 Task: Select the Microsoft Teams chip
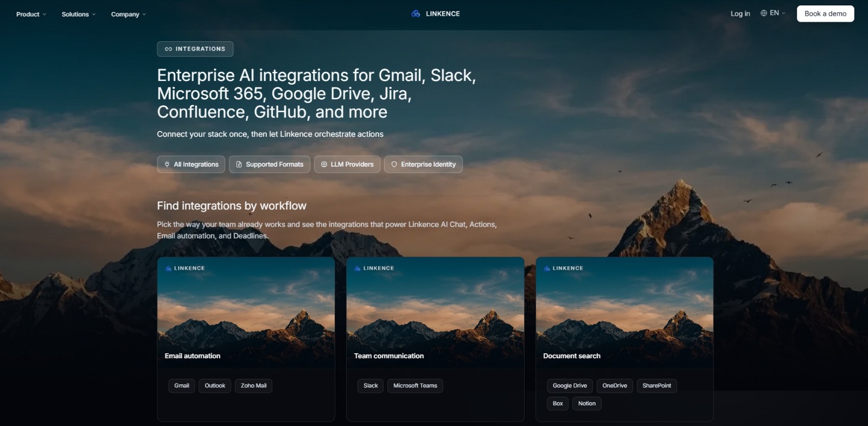(415, 386)
